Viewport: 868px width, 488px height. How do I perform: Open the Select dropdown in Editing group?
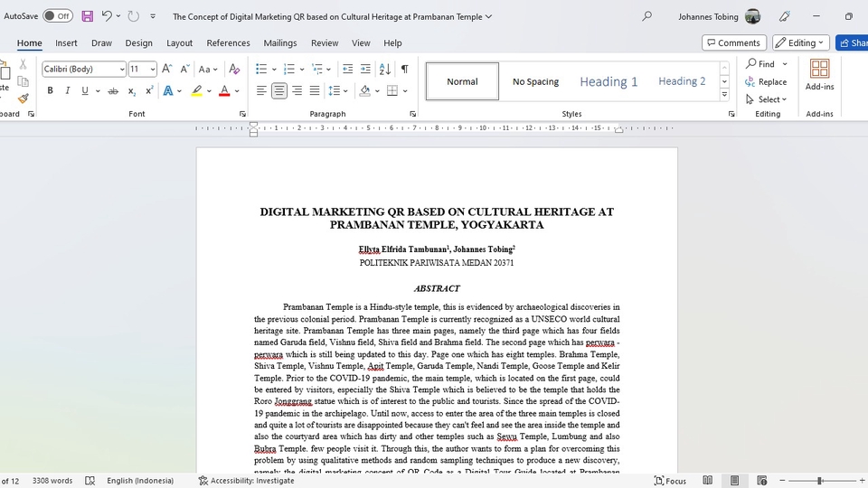(x=766, y=99)
